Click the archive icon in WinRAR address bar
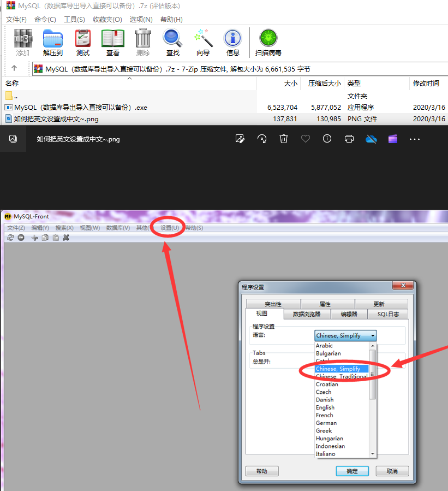 coord(38,69)
